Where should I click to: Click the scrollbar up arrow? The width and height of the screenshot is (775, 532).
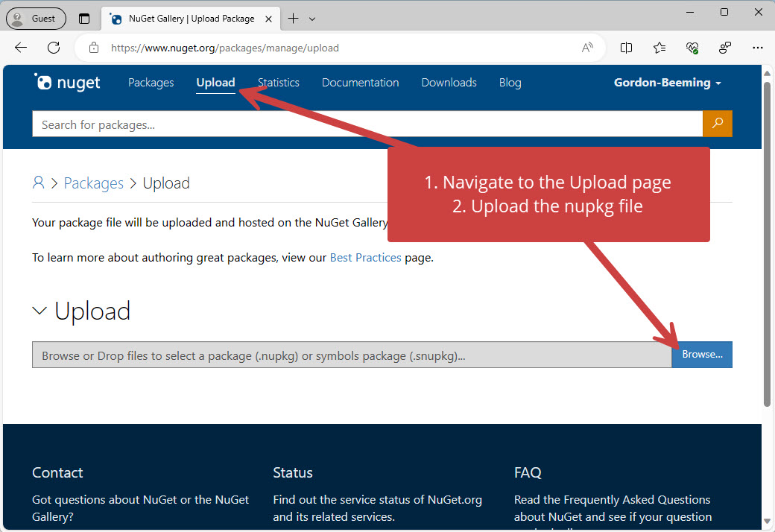click(x=767, y=73)
